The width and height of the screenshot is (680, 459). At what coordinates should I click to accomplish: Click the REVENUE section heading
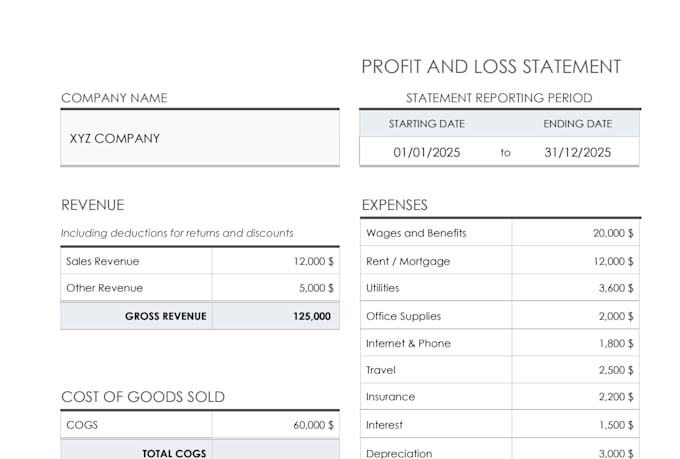point(93,205)
